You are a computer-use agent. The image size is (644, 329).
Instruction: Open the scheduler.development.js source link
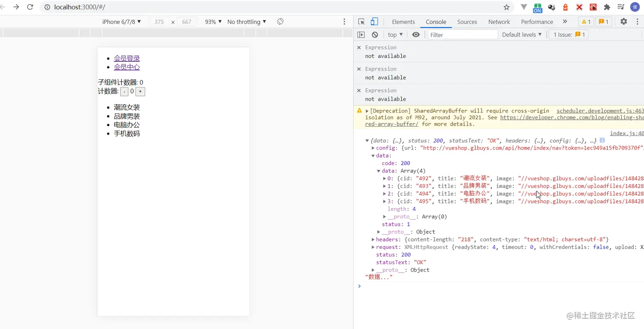(600, 111)
